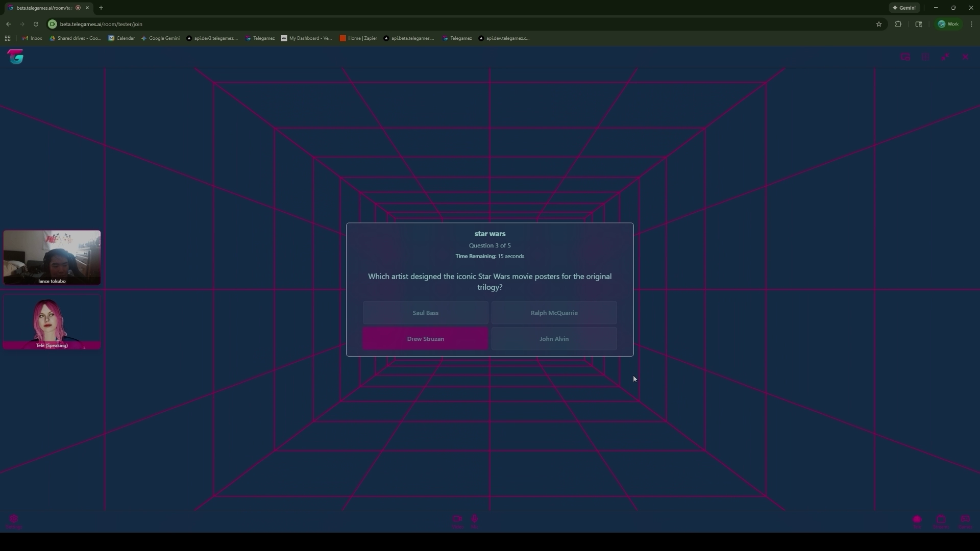Image resolution: width=980 pixels, height=551 pixels.
Task: Open a new browser tab
Action: (x=101, y=8)
